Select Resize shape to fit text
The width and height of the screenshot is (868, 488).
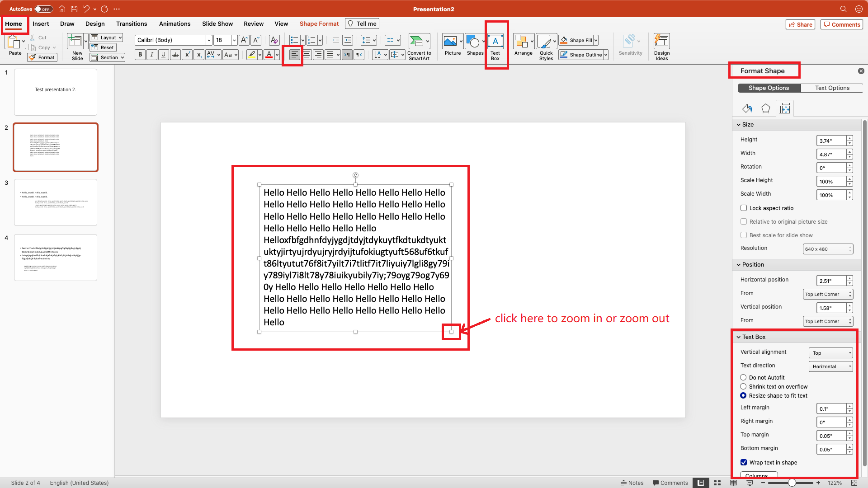743,395
